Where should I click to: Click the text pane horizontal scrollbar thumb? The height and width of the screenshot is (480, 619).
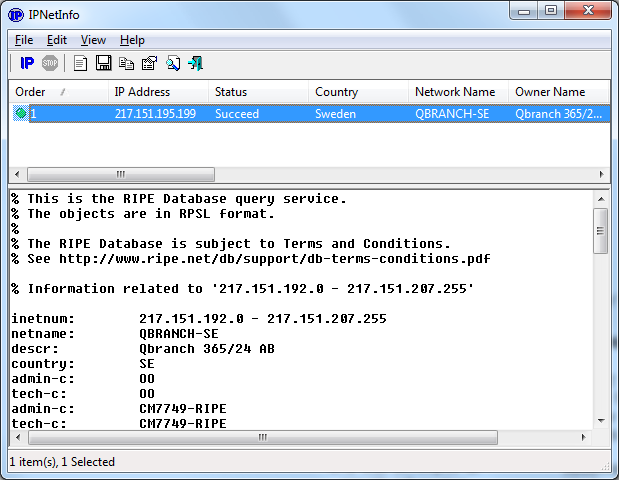(263, 437)
